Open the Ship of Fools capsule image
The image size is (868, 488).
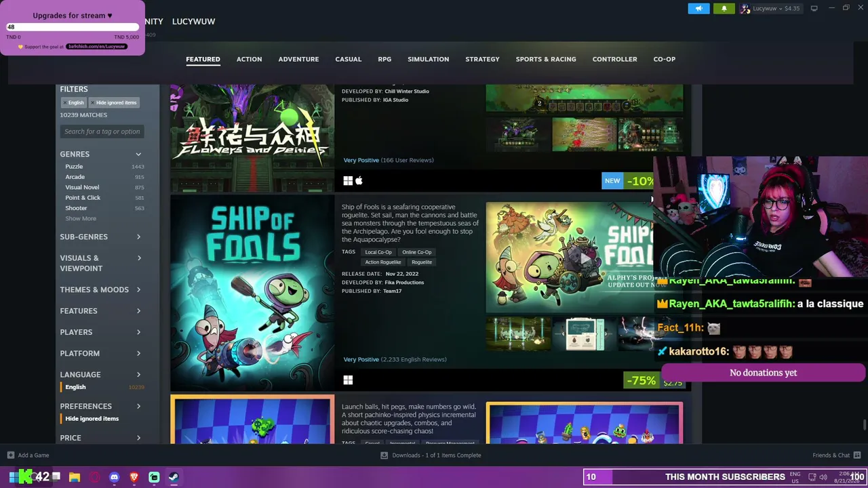pos(252,293)
